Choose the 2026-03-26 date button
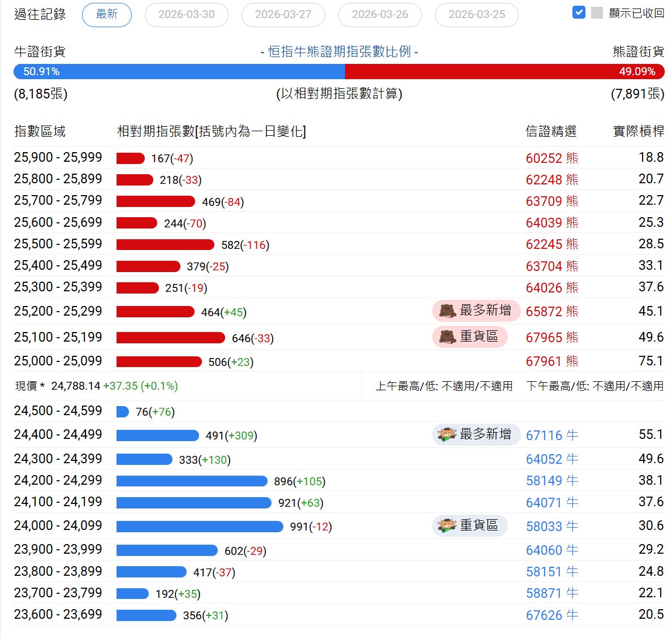672x638 pixels. point(380,15)
